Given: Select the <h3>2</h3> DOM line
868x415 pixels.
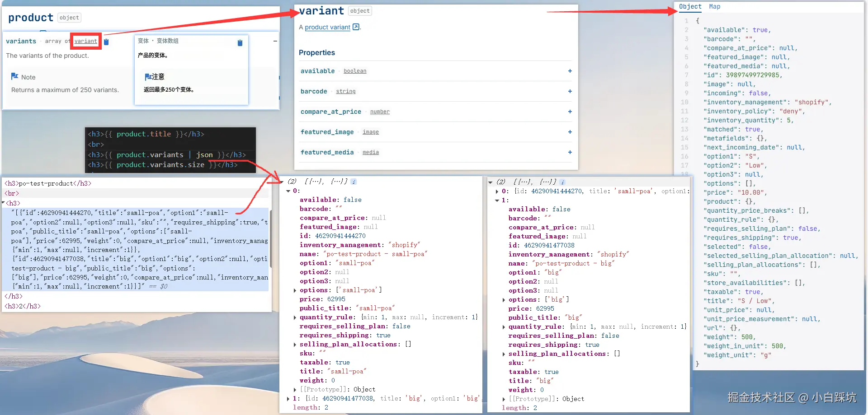Looking at the screenshot, I should coord(23,306).
